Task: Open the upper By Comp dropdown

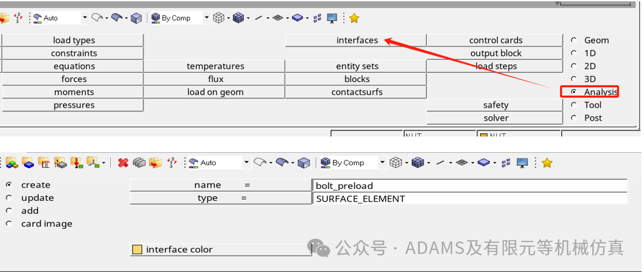Action: (x=206, y=18)
